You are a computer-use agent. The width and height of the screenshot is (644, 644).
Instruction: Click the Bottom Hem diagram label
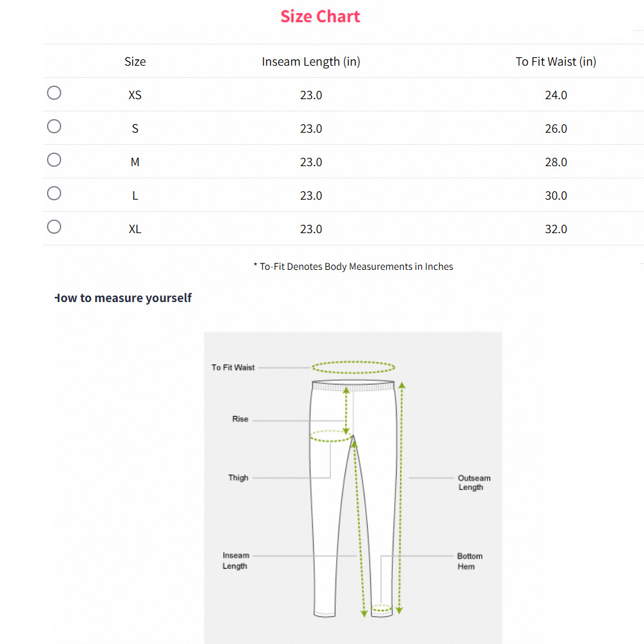pyautogui.click(x=470, y=561)
